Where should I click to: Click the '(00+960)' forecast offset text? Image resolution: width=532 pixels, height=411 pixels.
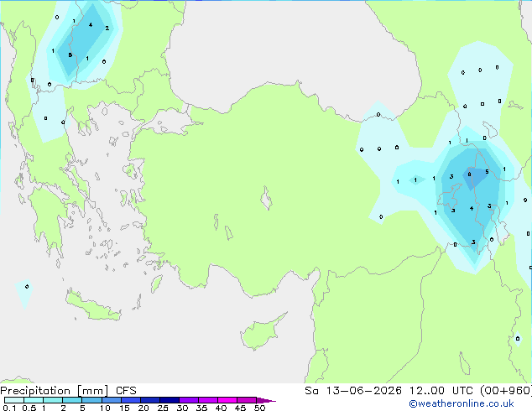tap(506, 391)
